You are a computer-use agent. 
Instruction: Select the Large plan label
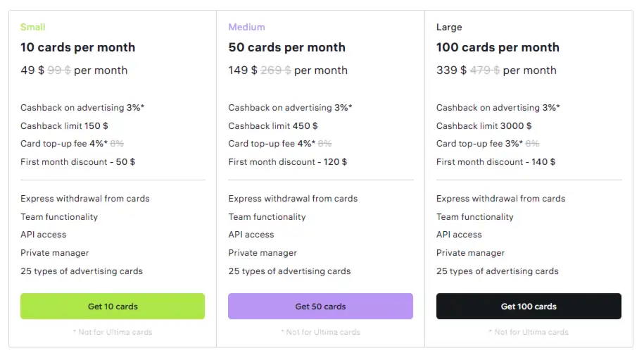[449, 27]
